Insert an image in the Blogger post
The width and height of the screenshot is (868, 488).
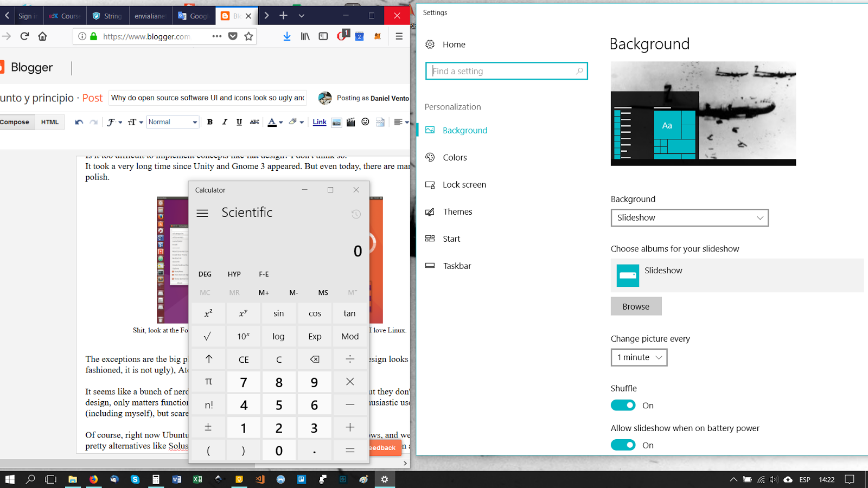point(337,122)
